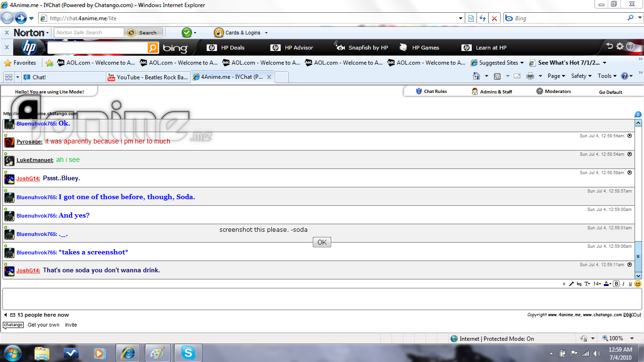Image resolution: width=644 pixels, height=362 pixels.
Task: Open the zoom level 100% dropdown
Action: 619,338
